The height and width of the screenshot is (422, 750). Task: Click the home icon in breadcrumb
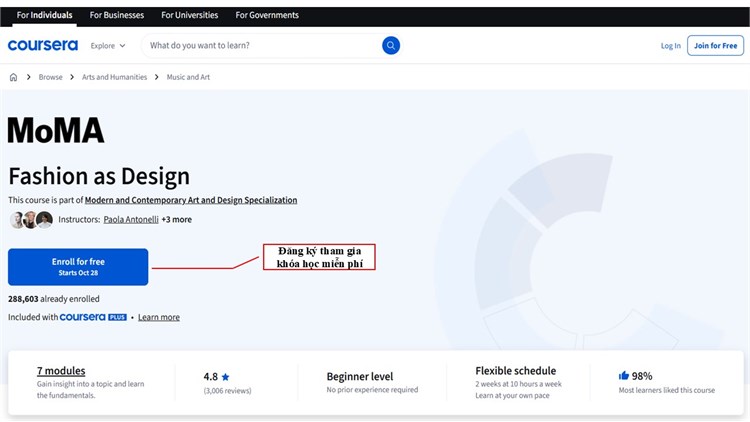(x=13, y=77)
